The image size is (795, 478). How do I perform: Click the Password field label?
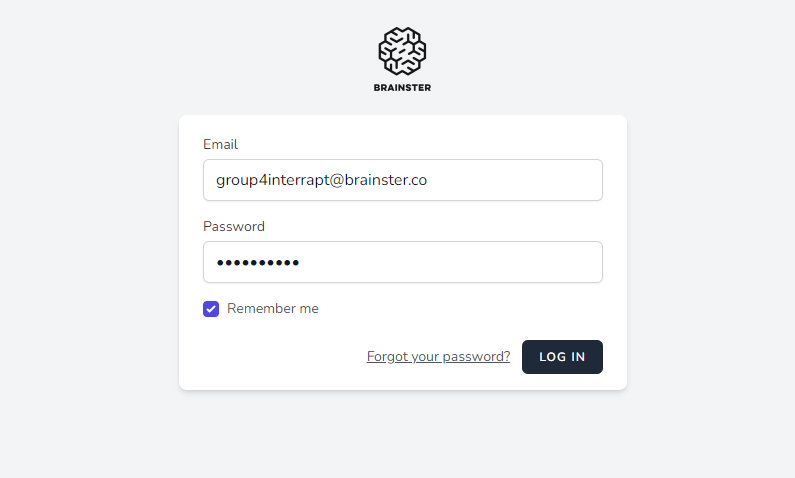coord(233,226)
